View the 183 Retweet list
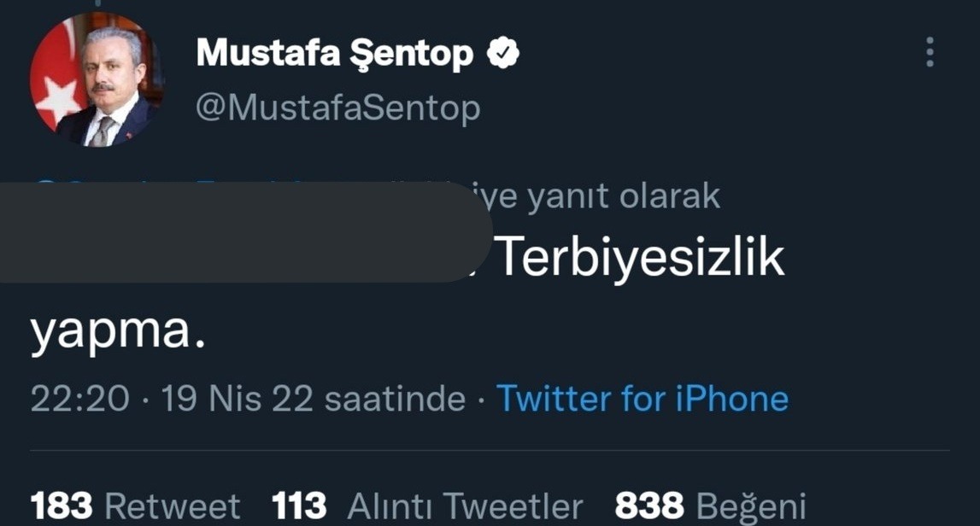 (x=135, y=506)
